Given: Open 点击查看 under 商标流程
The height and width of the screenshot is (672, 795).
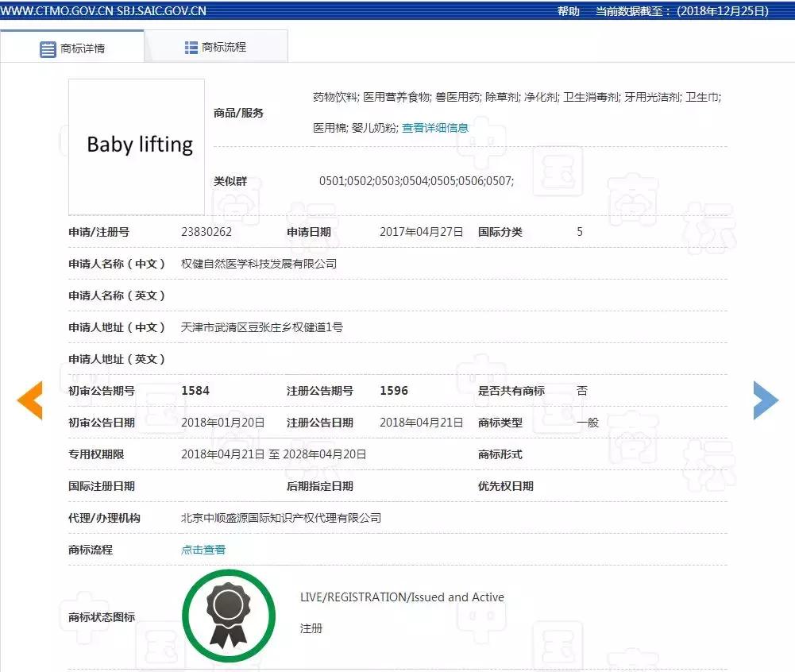Looking at the screenshot, I should tap(203, 549).
